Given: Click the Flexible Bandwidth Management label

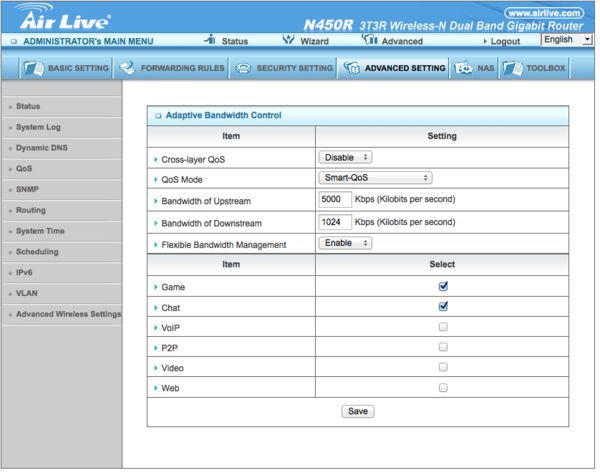Looking at the screenshot, I should click(x=223, y=245).
